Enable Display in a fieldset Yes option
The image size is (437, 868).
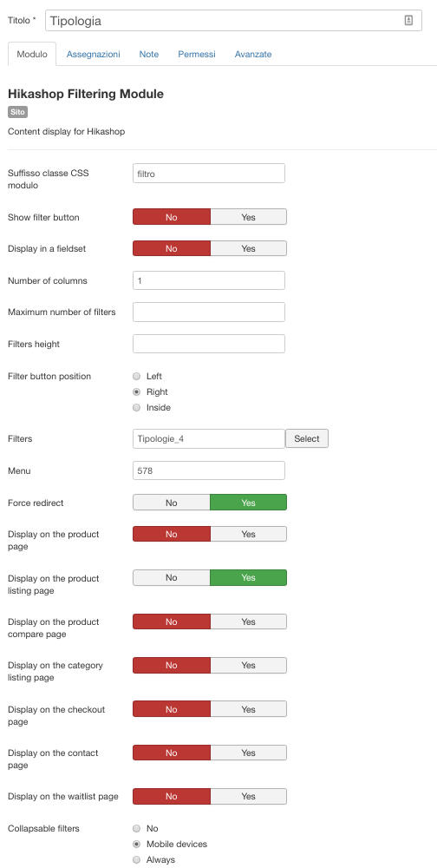[x=248, y=248]
